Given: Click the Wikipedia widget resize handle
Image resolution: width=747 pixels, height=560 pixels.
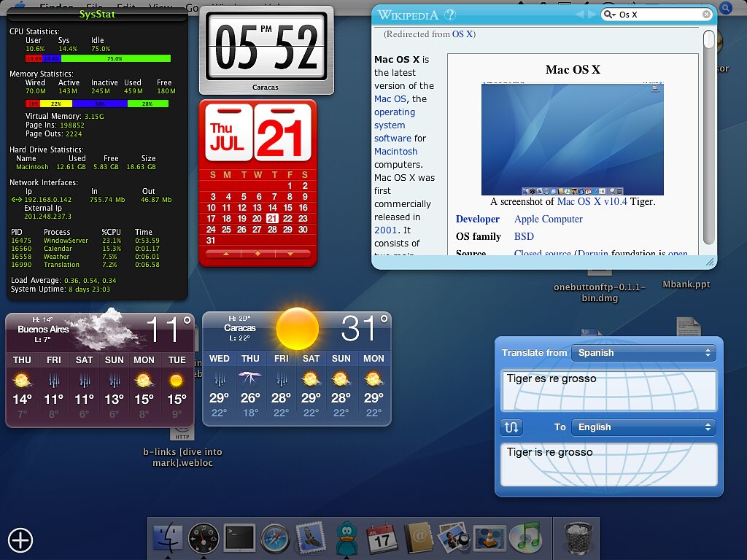Looking at the screenshot, I should (x=709, y=262).
